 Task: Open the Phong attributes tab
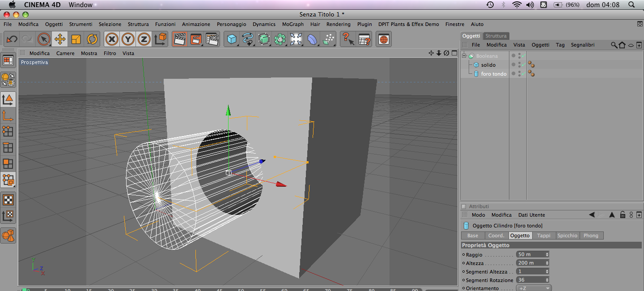(x=591, y=235)
